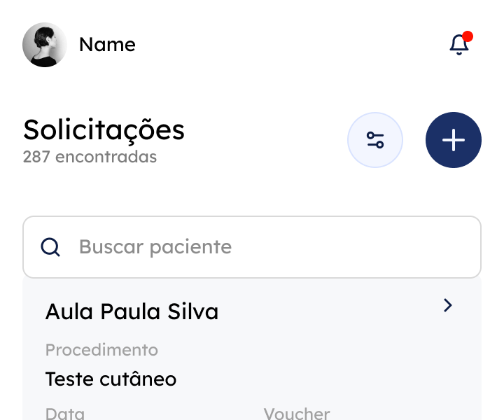Click the Procedimento field label

click(x=101, y=349)
